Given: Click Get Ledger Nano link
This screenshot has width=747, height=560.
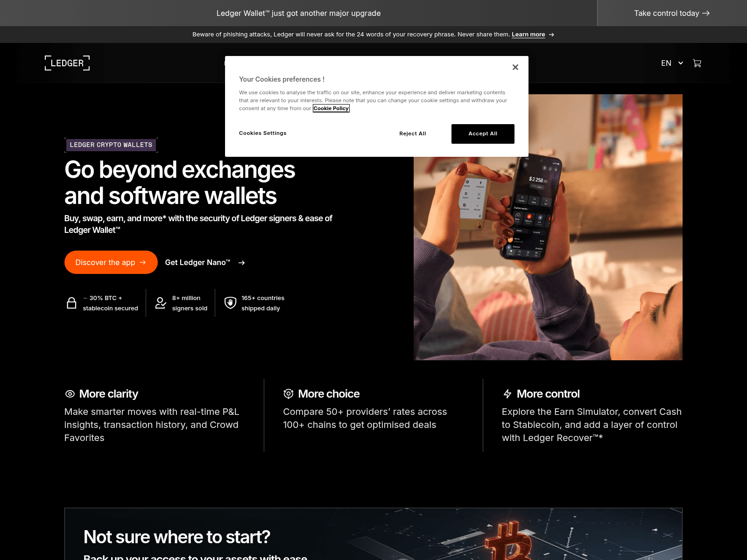Looking at the screenshot, I should click(205, 263).
